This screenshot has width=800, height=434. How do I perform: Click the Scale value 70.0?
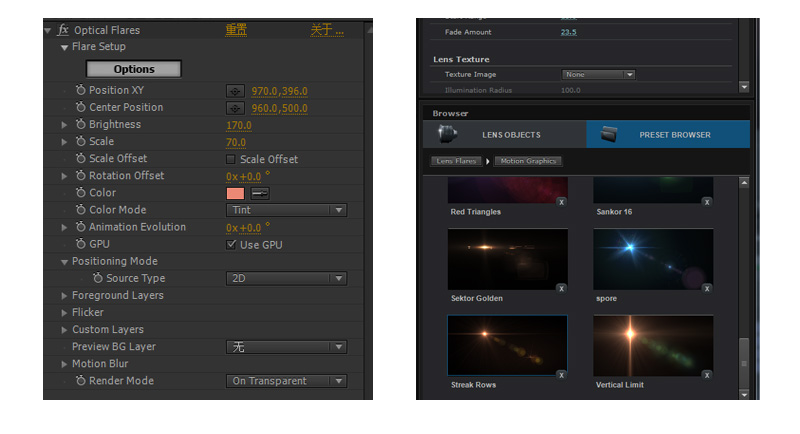pyautogui.click(x=236, y=143)
